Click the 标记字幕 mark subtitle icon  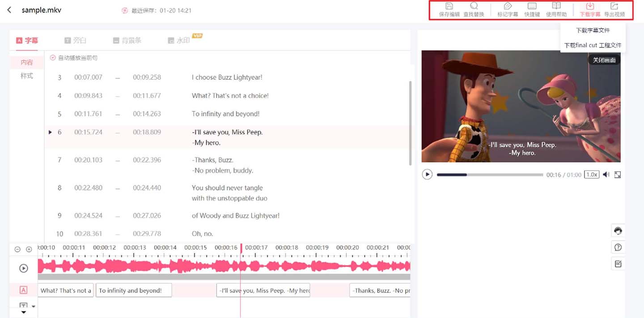(508, 7)
